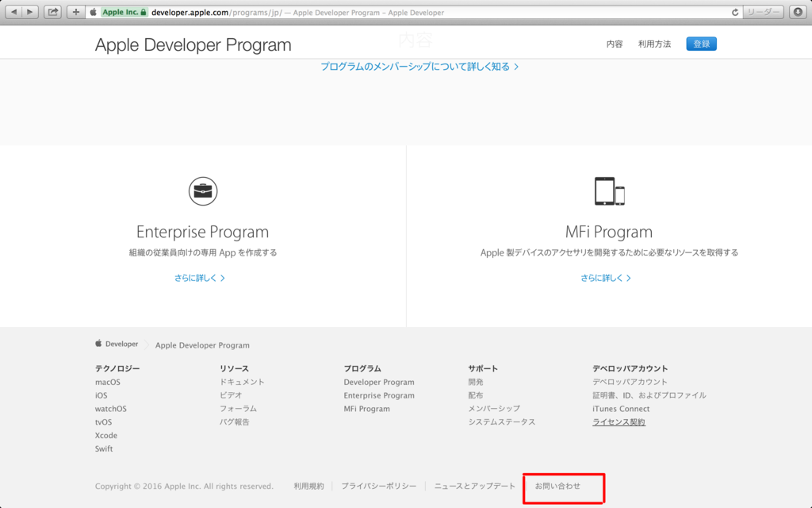Viewport: 812px width, 508px height.
Task: Click さらに詳しく under Enterprise Program
Action: click(199, 278)
